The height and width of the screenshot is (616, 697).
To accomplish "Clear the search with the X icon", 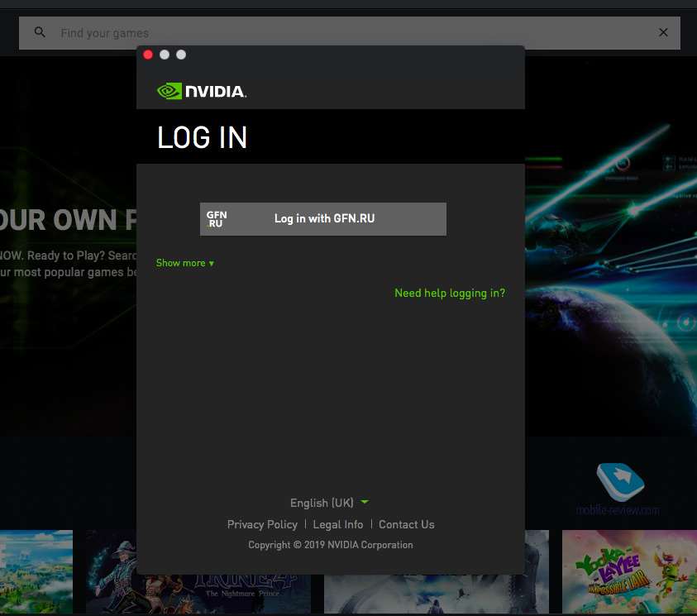I will tap(663, 32).
